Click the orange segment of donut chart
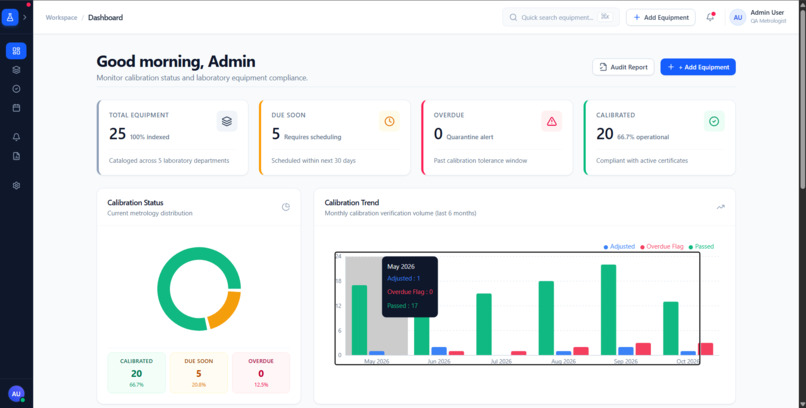806x408 pixels. click(228, 309)
